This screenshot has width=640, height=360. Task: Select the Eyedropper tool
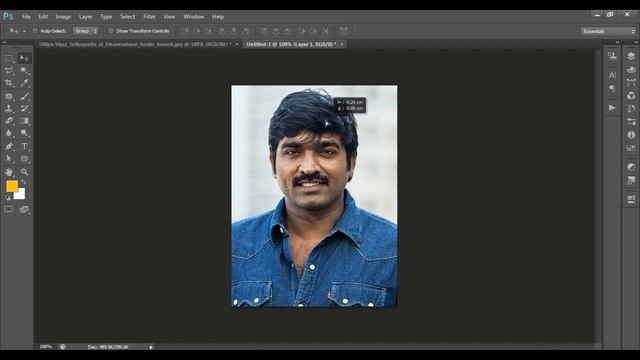(24, 83)
